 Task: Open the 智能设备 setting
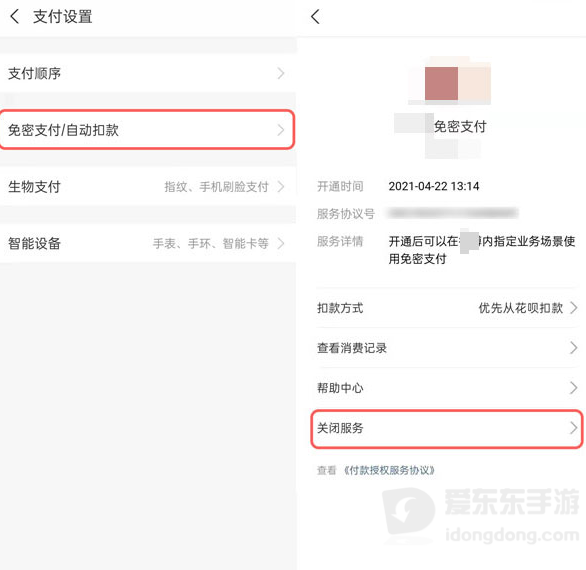[x=148, y=243]
